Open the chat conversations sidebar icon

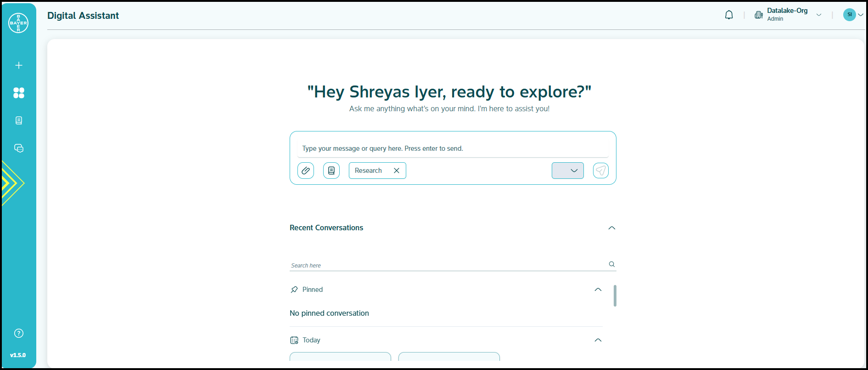(x=19, y=148)
